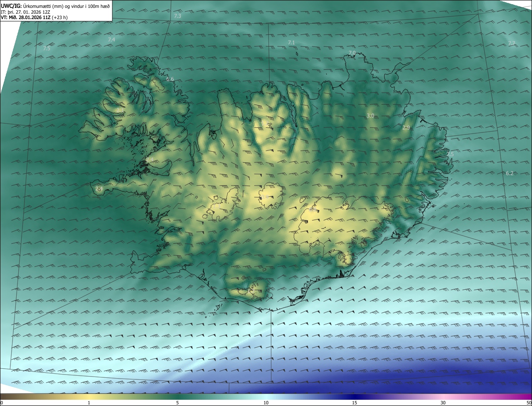Image resolution: width=532 pixels, height=406 pixels.
Task: Click the 15 tick label on the colour scale
Action: click(x=355, y=403)
